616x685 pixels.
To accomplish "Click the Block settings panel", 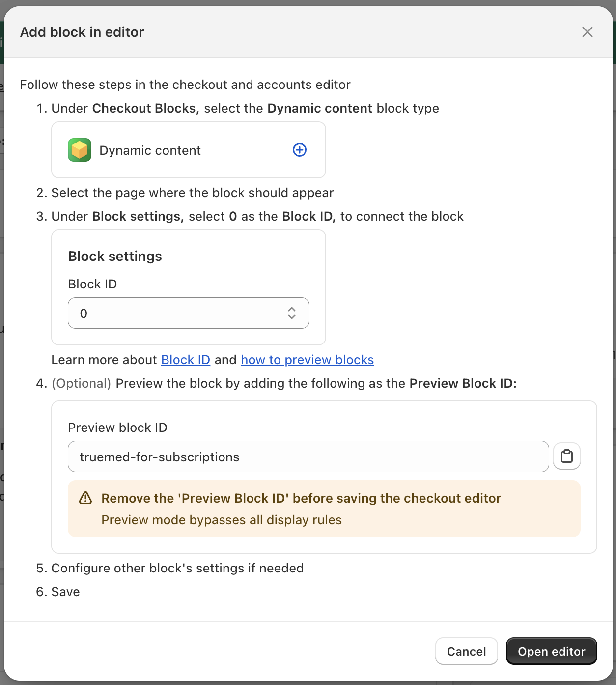I will click(x=188, y=256).
